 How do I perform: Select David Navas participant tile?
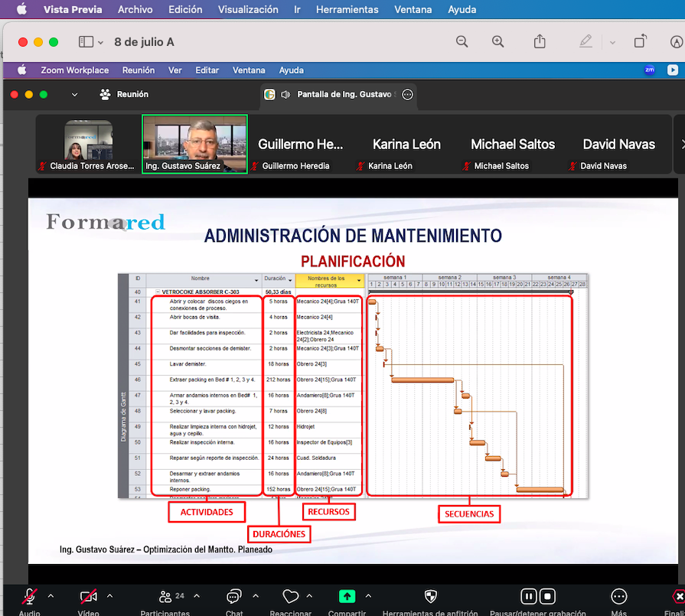click(x=618, y=145)
